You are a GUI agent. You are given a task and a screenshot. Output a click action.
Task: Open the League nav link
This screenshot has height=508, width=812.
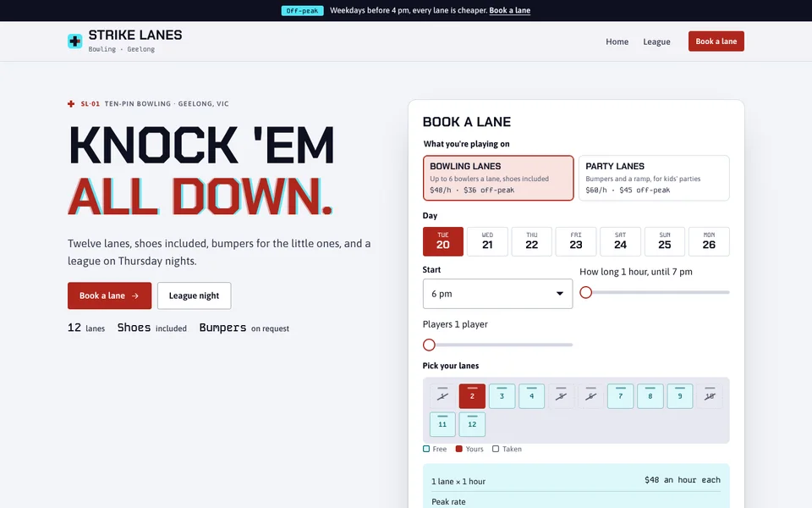pos(656,41)
